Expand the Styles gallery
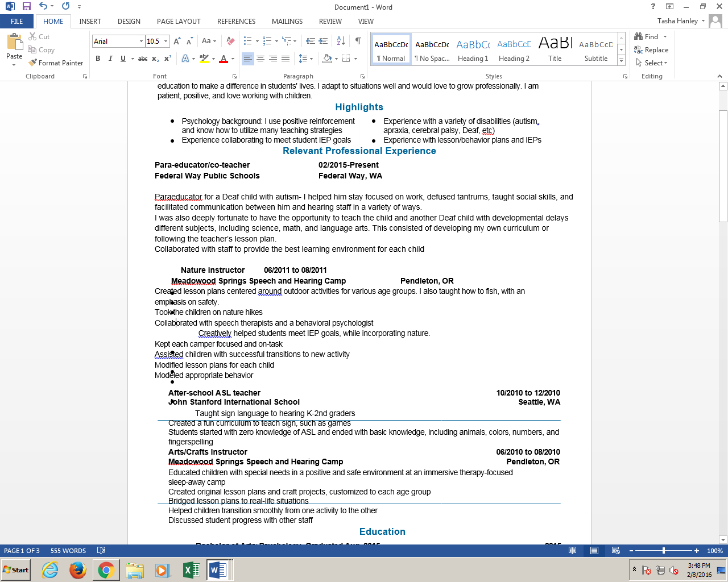 coord(621,60)
